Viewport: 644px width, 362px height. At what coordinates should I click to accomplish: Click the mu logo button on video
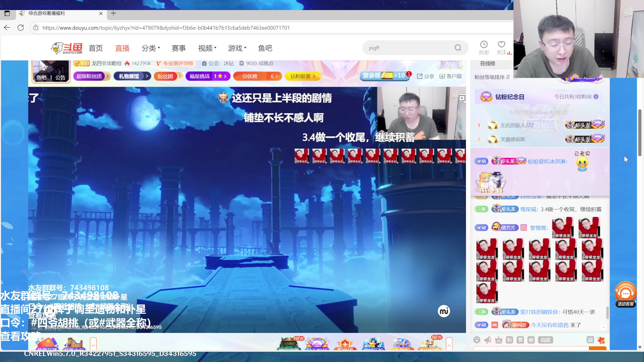(x=444, y=311)
